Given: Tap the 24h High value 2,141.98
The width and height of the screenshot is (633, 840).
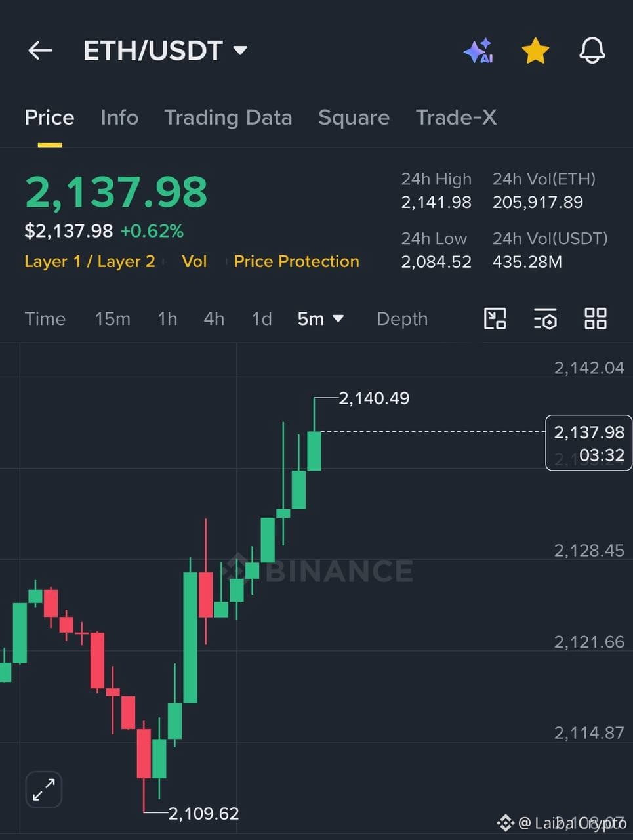Looking at the screenshot, I should (x=436, y=202).
